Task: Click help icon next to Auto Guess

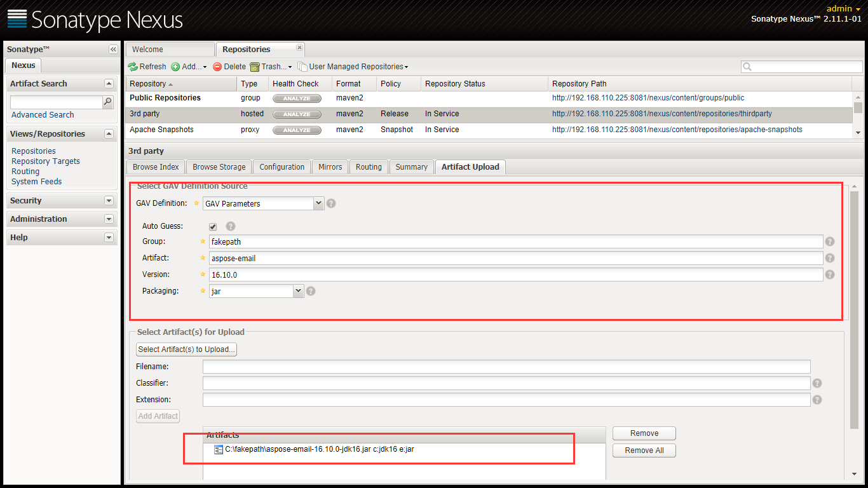Action: pos(231,226)
